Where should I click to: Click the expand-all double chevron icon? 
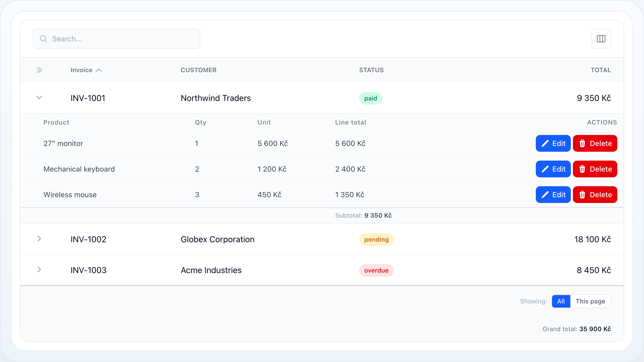click(x=39, y=70)
